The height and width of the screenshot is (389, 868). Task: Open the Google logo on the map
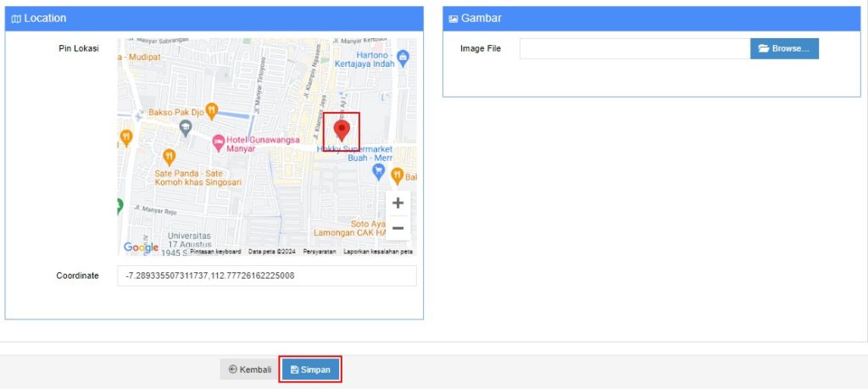141,247
